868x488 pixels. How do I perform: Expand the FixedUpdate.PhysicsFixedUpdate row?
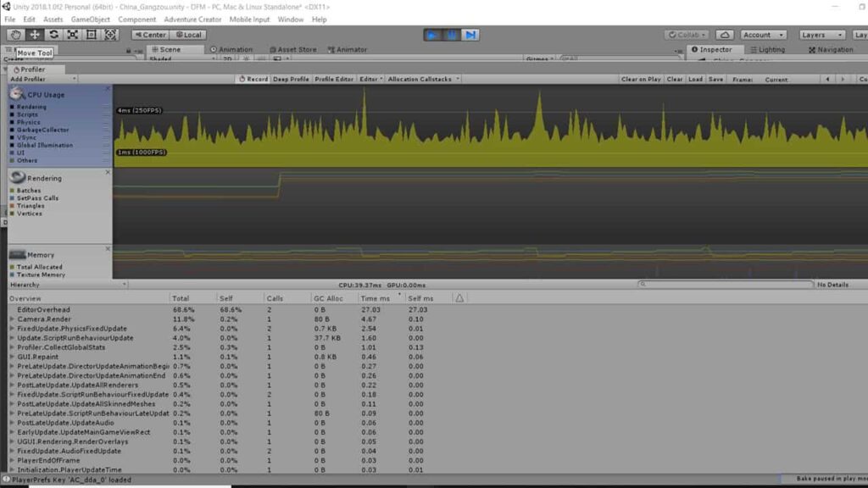(x=12, y=329)
